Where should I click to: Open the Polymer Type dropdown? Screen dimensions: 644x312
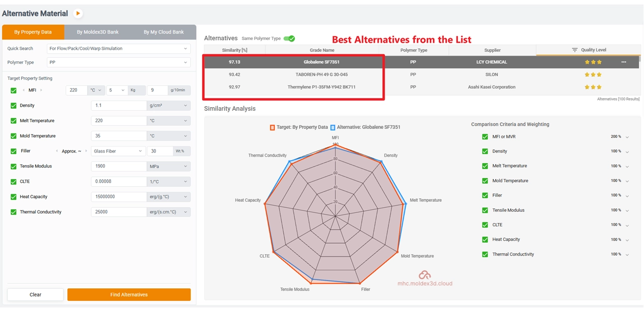[x=118, y=62]
